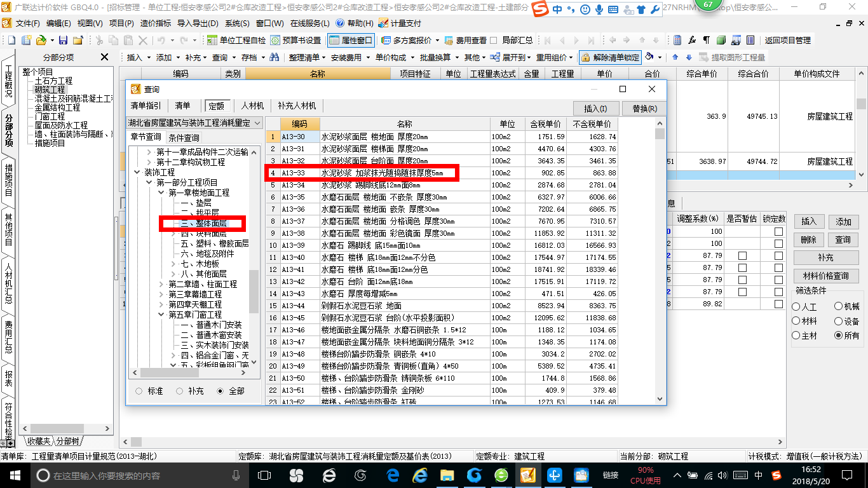Expand 第四章天棚工程 tree node
This screenshot has width=868, height=488.
click(x=161, y=304)
